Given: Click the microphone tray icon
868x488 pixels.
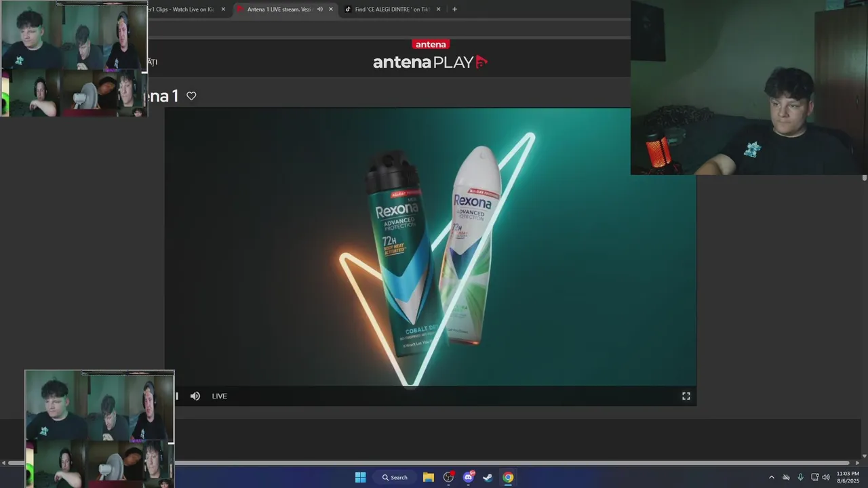Looking at the screenshot, I should pyautogui.click(x=801, y=477).
